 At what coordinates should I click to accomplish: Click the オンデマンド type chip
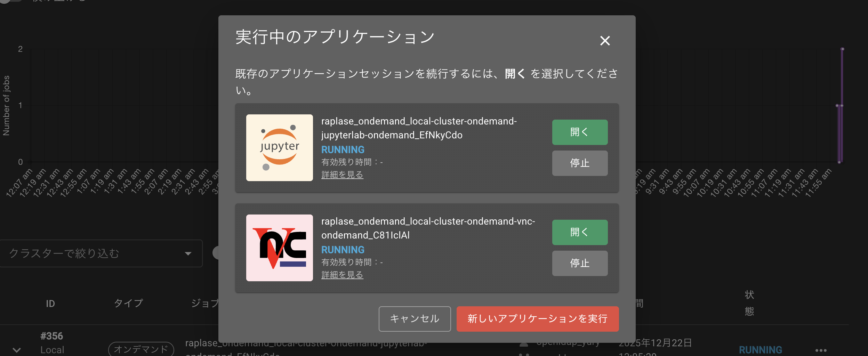coord(141,349)
